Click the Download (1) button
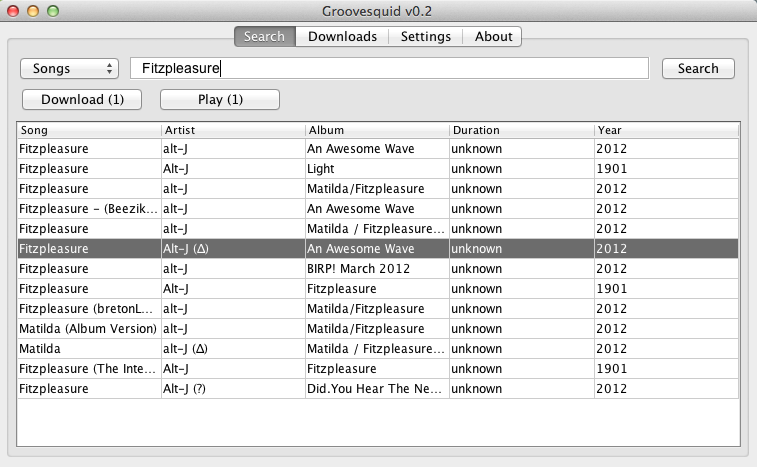Viewport: 757px width, 467px height. pos(82,99)
